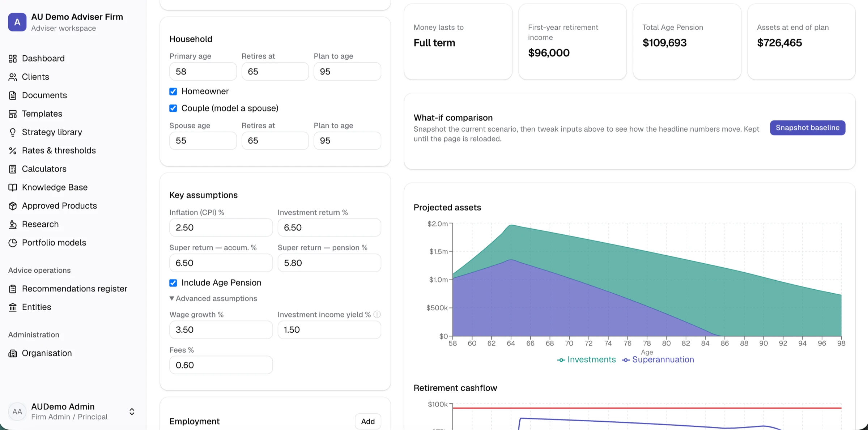Open the Strategy library menu item

52,132
